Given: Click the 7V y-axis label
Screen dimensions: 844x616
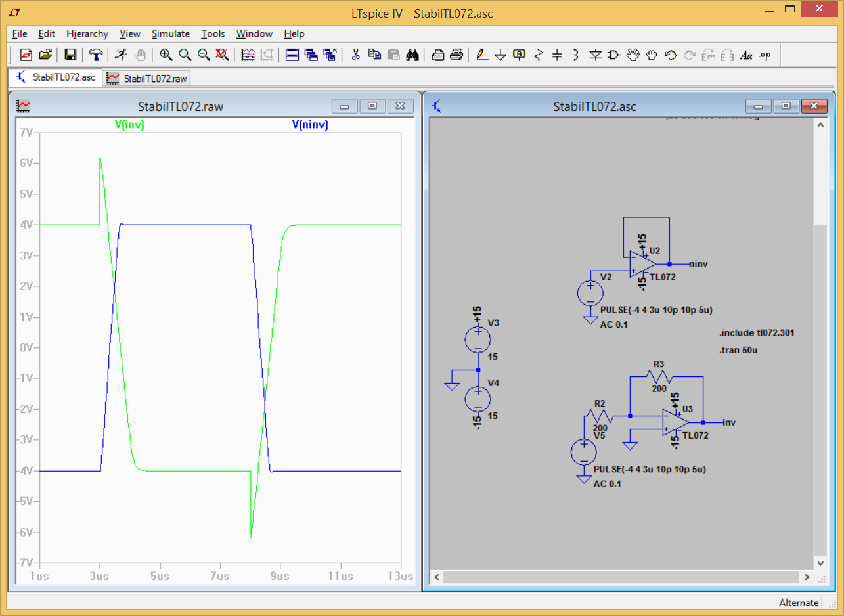Looking at the screenshot, I should point(26,132).
